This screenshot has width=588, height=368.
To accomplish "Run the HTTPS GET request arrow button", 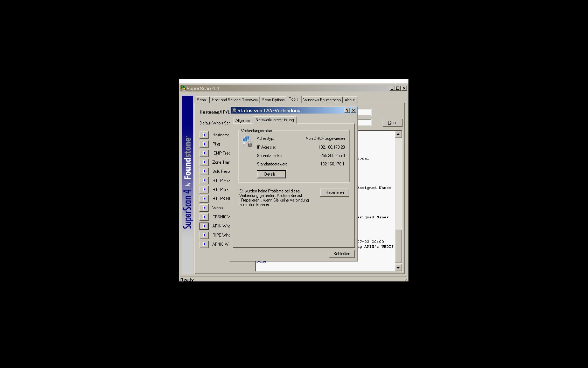I will pos(204,199).
